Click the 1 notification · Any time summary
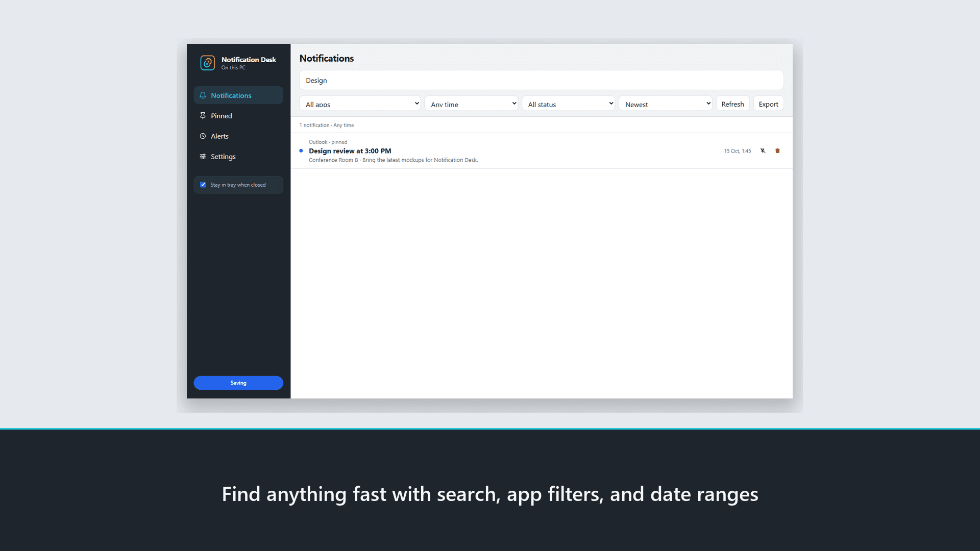This screenshot has width=980, height=551. [327, 125]
